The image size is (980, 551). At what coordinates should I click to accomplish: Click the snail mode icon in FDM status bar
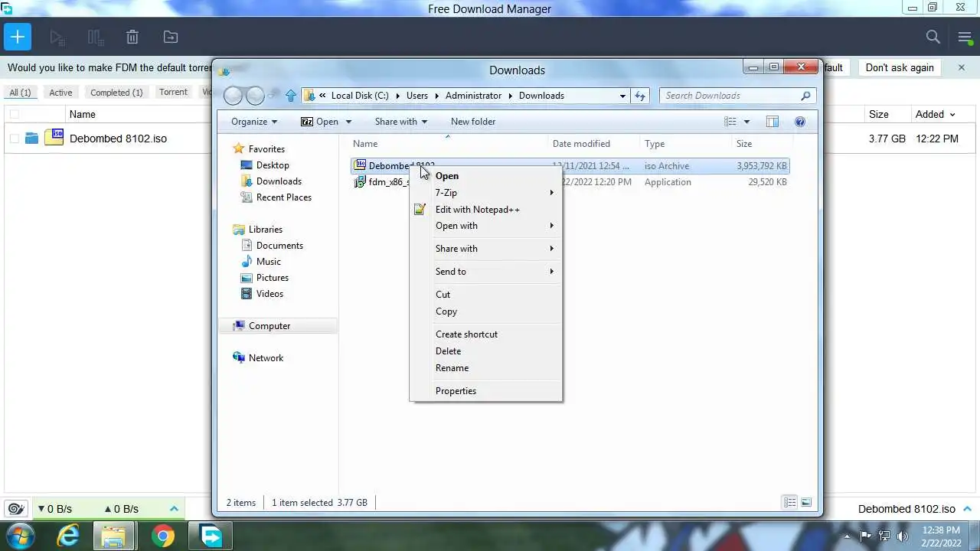coord(15,508)
